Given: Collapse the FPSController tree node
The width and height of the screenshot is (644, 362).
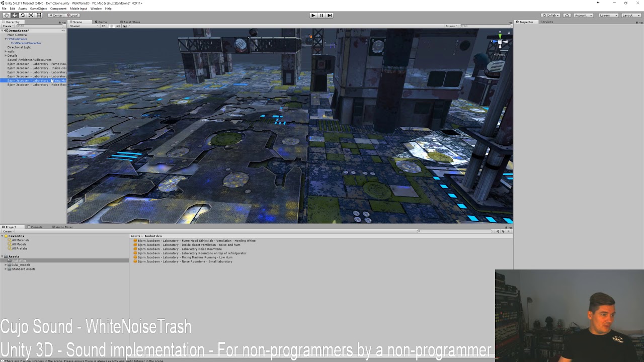Looking at the screenshot, I should 6,39.
